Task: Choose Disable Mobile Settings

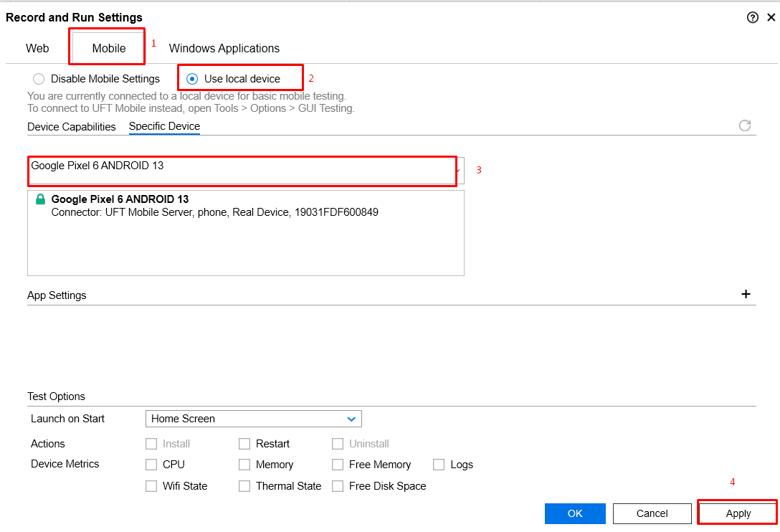Action: 38,79
